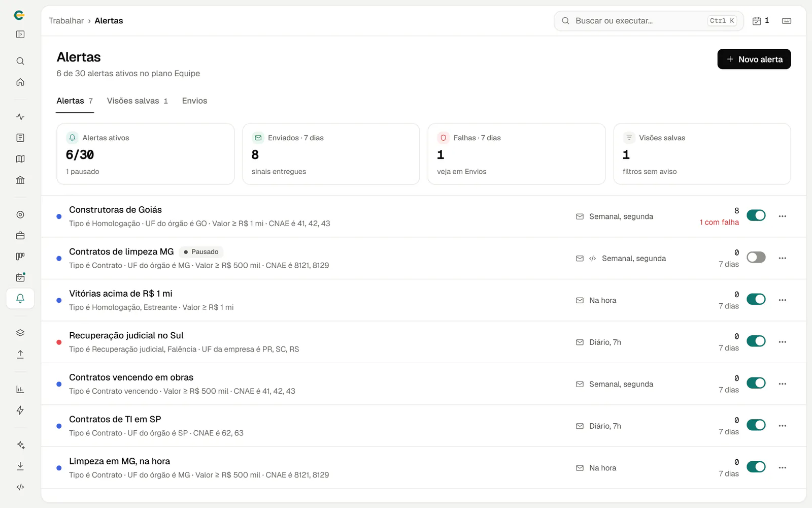The width and height of the screenshot is (812, 508).
Task: Click the Novo alerta button
Action: point(754,59)
